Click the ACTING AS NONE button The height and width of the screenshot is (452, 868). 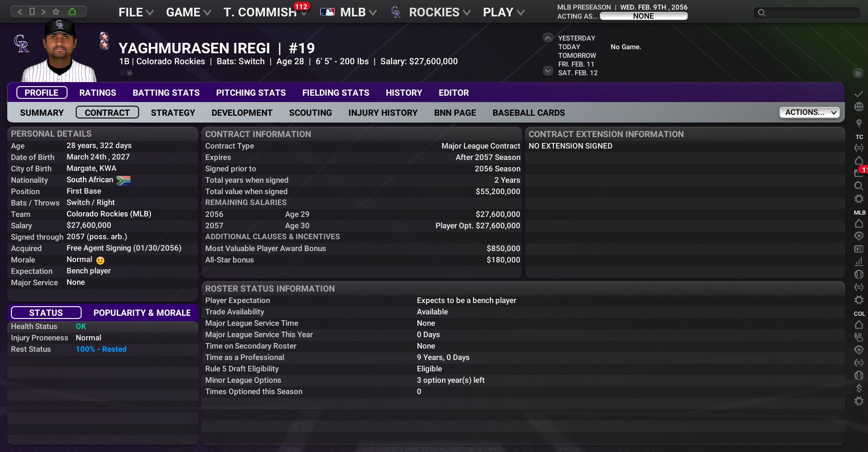tap(643, 16)
